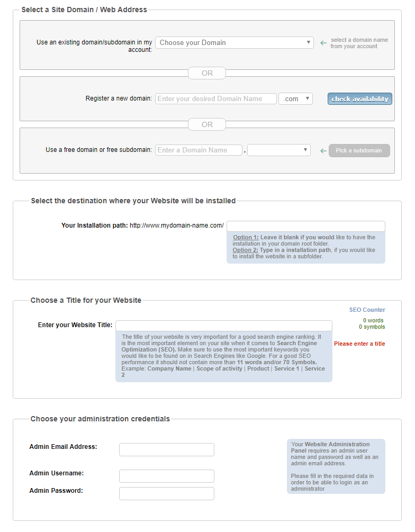Click the Installation path text field
Viewport: 415px width, 532px height.
tap(305, 226)
